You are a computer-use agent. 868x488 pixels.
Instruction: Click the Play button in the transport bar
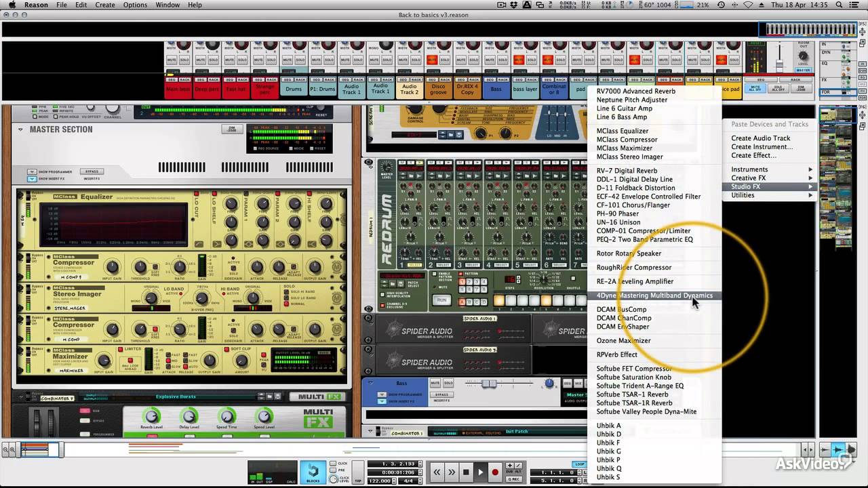480,472
